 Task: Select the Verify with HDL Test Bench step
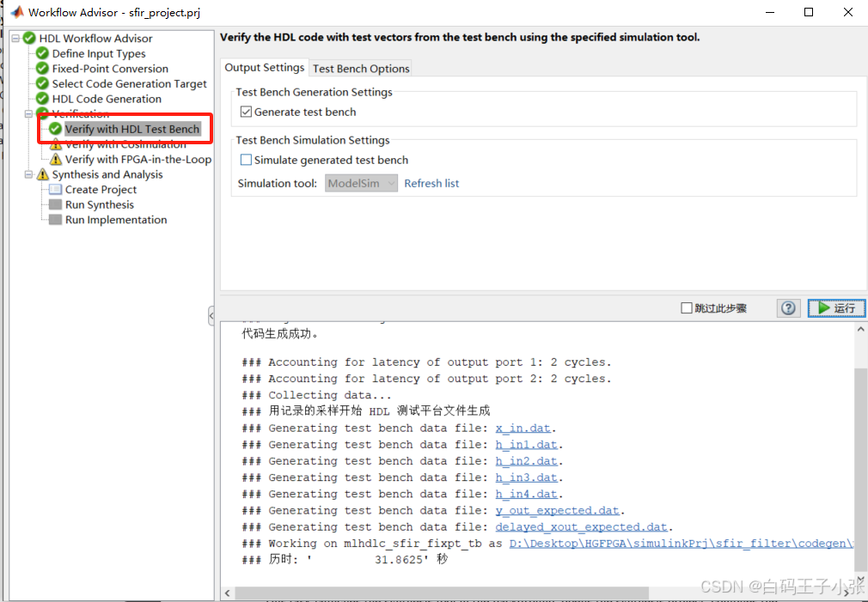pos(132,129)
